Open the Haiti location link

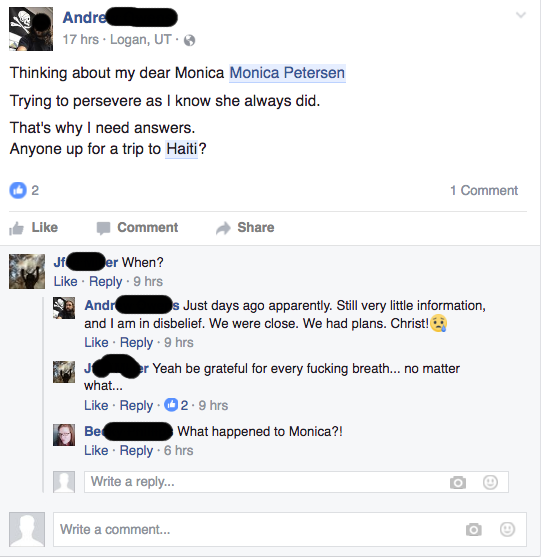tap(182, 149)
